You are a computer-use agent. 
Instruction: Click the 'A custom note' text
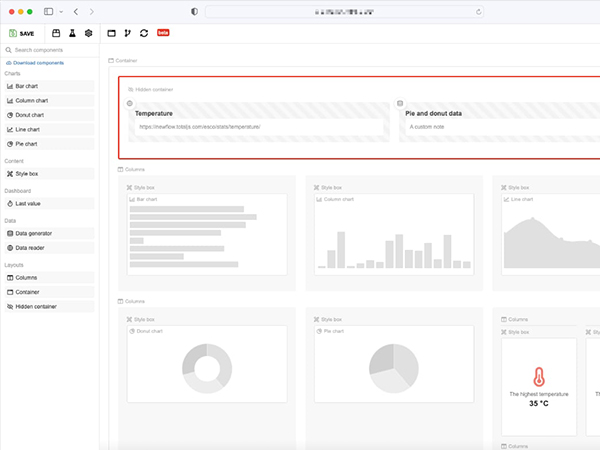pyautogui.click(x=427, y=127)
